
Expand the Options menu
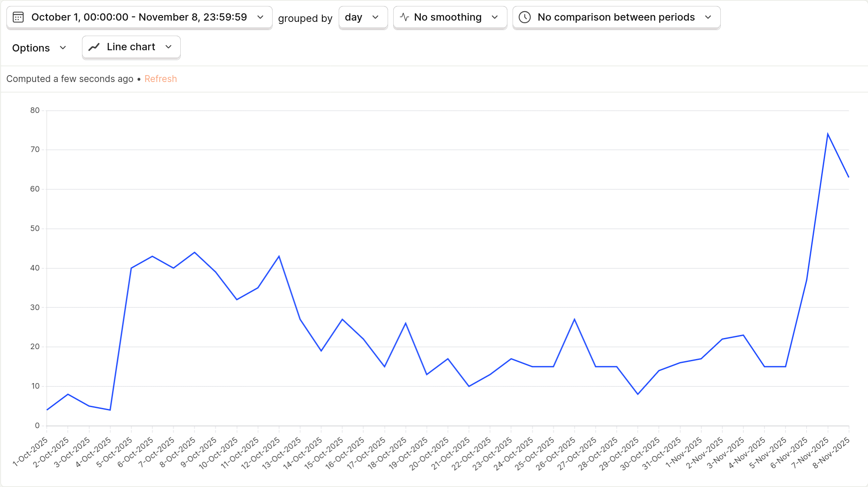[63, 48]
